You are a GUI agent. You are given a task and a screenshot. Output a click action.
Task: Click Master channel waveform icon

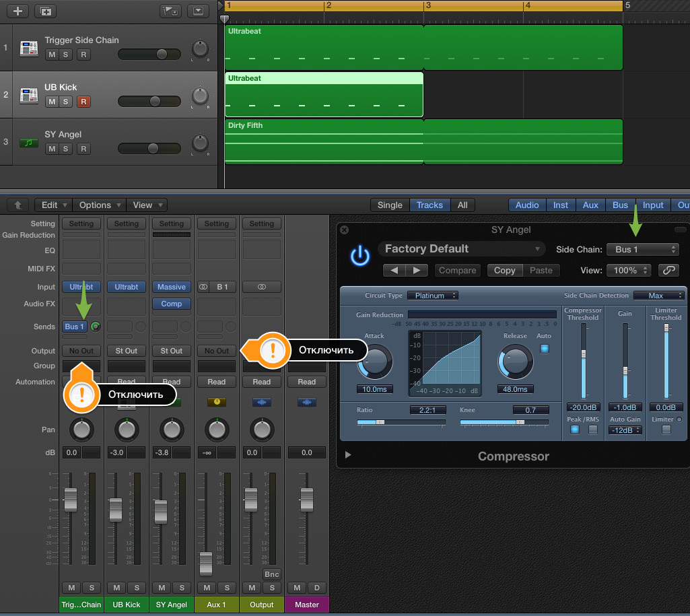[307, 402]
